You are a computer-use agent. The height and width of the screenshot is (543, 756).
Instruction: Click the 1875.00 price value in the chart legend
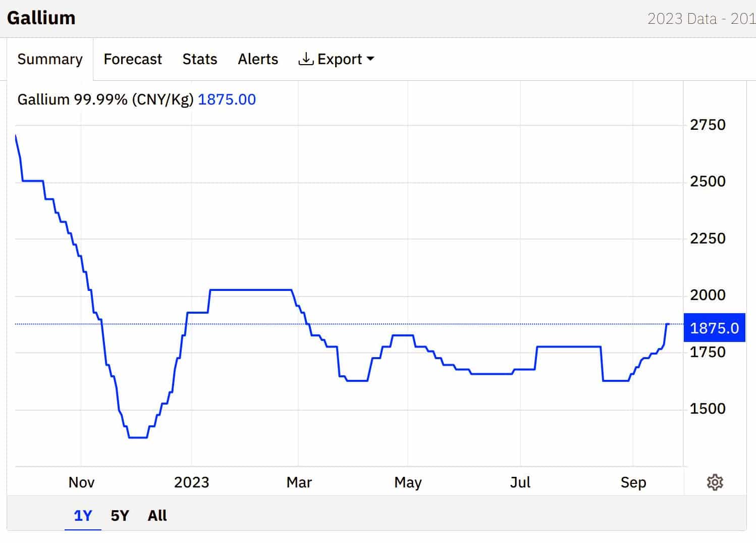[227, 99]
